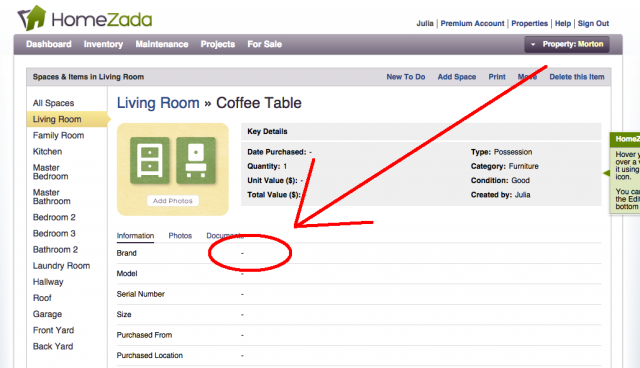The height and width of the screenshot is (368, 640).
Task: Click the Brand field row
Action: tap(359, 253)
